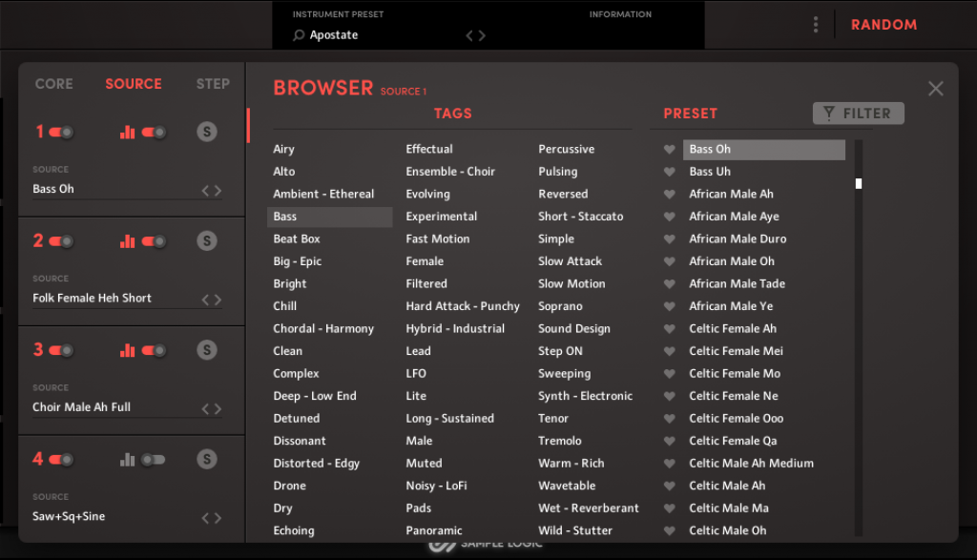Switch to the CORE tab
Image resolution: width=977 pixels, height=560 pixels.
click(x=54, y=83)
